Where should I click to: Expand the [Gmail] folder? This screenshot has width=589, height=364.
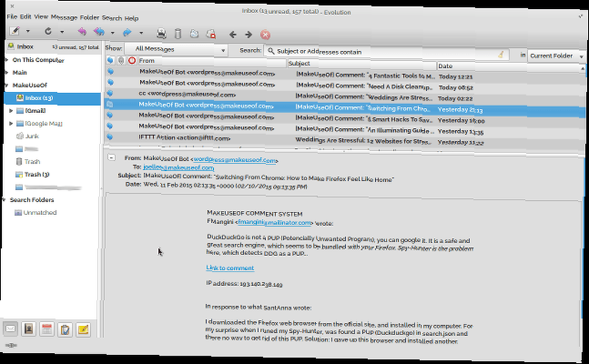11,111
